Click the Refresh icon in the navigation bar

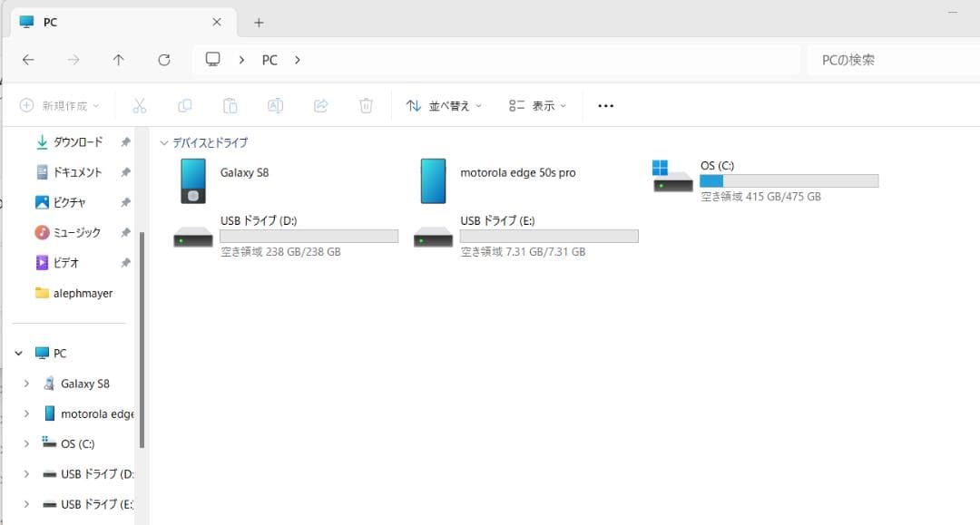(164, 59)
